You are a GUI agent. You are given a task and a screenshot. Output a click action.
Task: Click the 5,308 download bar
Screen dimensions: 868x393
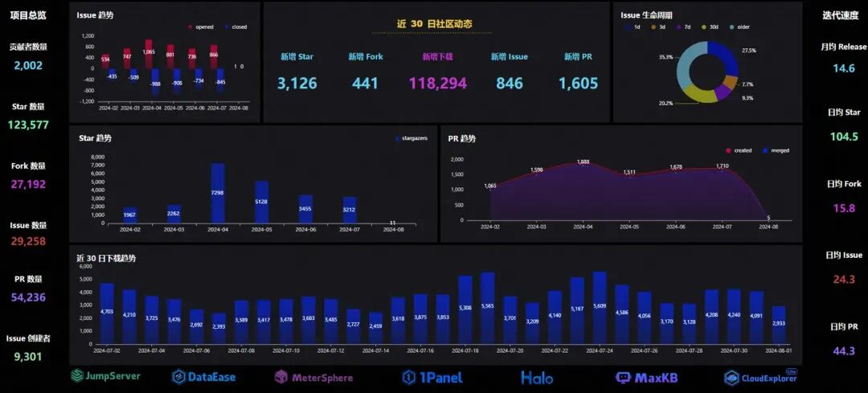coord(465,309)
